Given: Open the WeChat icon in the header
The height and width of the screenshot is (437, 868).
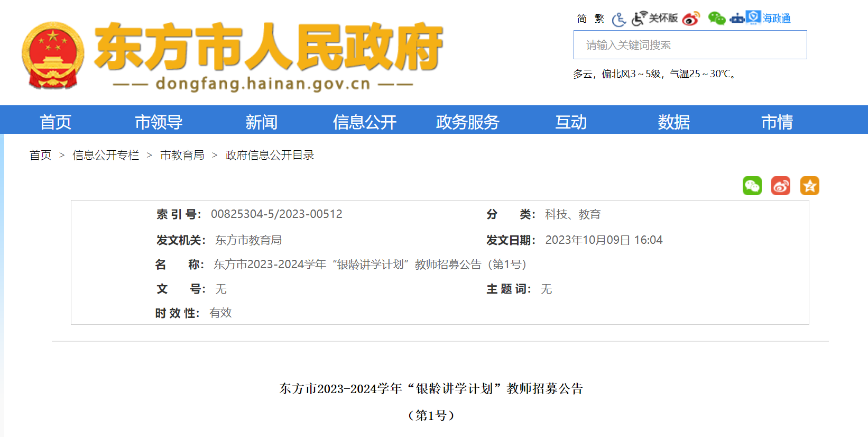Looking at the screenshot, I should point(717,19).
